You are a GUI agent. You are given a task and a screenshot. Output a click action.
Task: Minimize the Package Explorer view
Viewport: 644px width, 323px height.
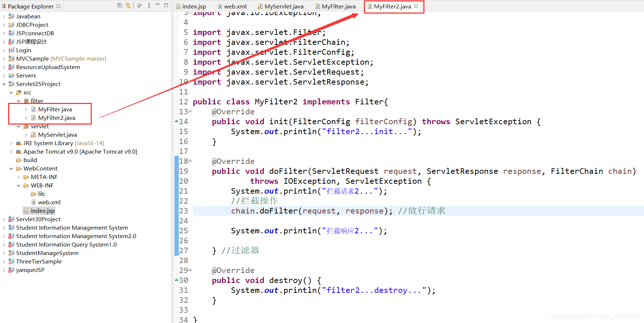pyautogui.click(x=158, y=5)
